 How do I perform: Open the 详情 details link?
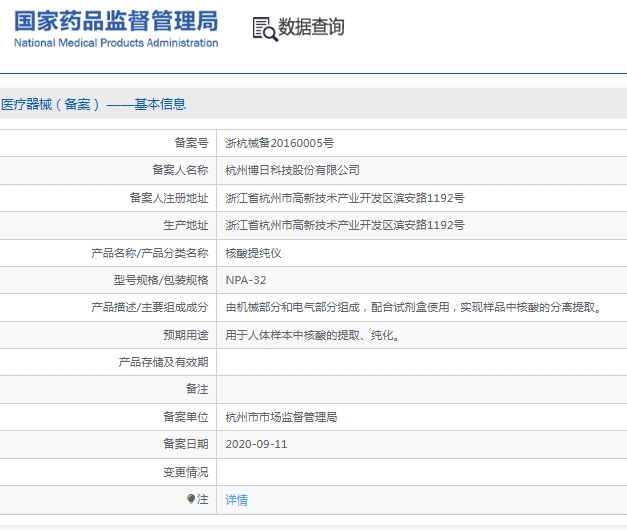coord(236,500)
